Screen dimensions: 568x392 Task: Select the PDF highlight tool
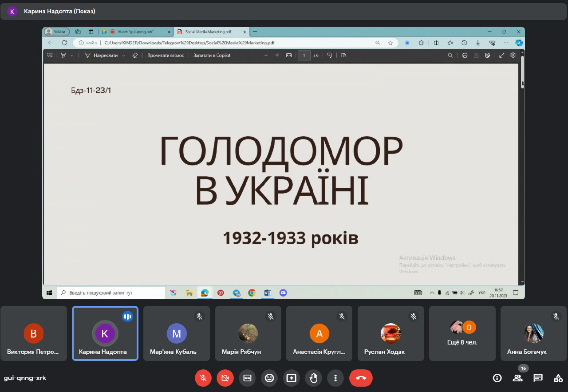tap(64, 55)
